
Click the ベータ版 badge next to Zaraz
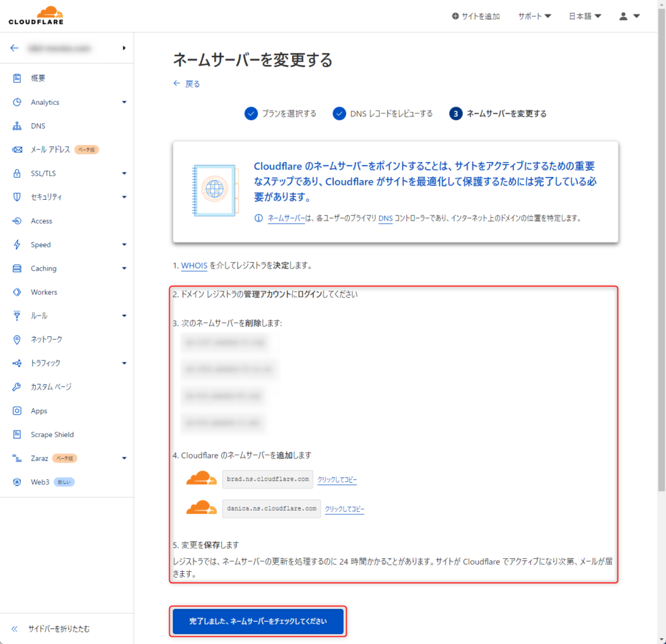[x=64, y=459]
